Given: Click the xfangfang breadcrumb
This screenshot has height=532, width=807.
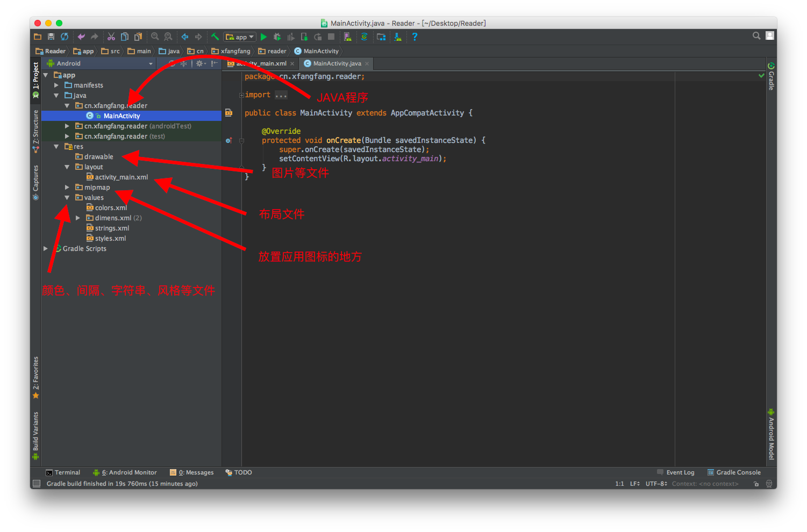Looking at the screenshot, I should point(231,52).
